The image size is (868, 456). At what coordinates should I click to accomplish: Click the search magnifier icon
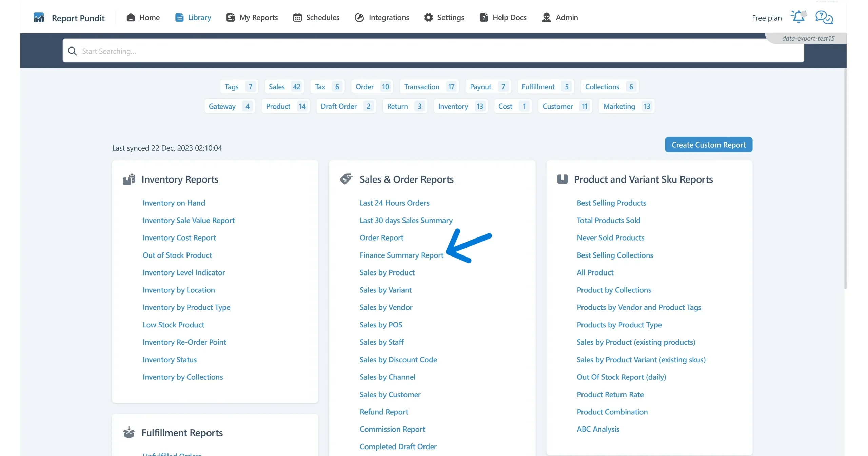tap(72, 51)
